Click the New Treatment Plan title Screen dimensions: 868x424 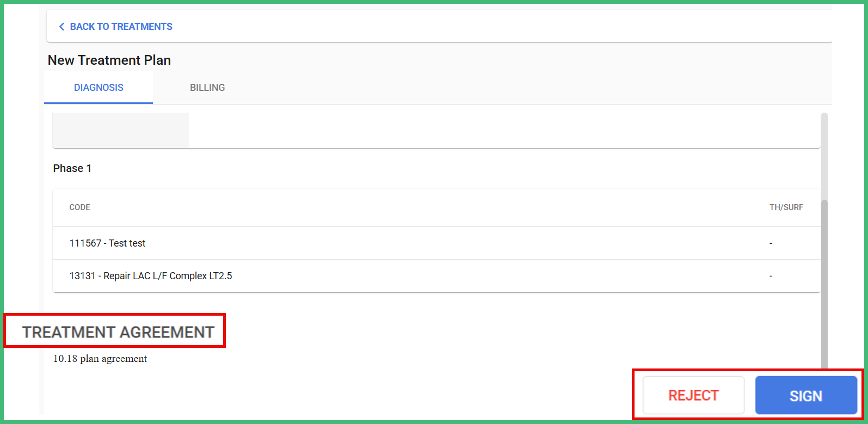pos(109,60)
